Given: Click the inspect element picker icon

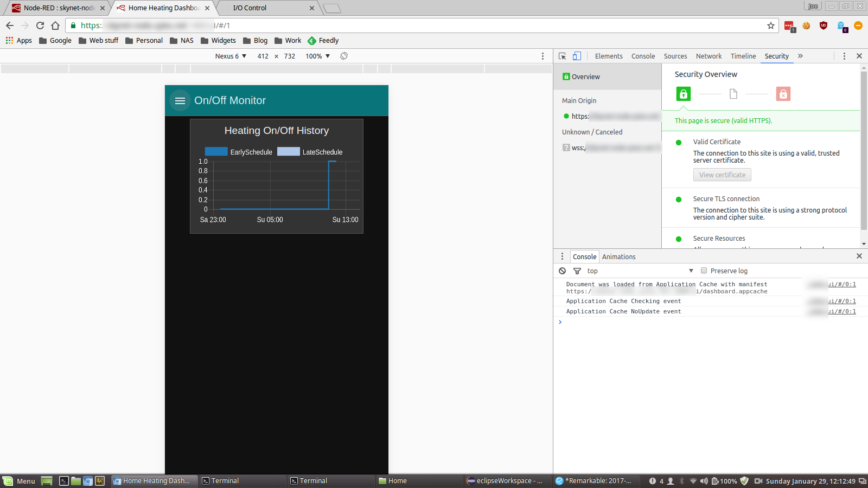Looking at the screenshot, I should [562, 56].
